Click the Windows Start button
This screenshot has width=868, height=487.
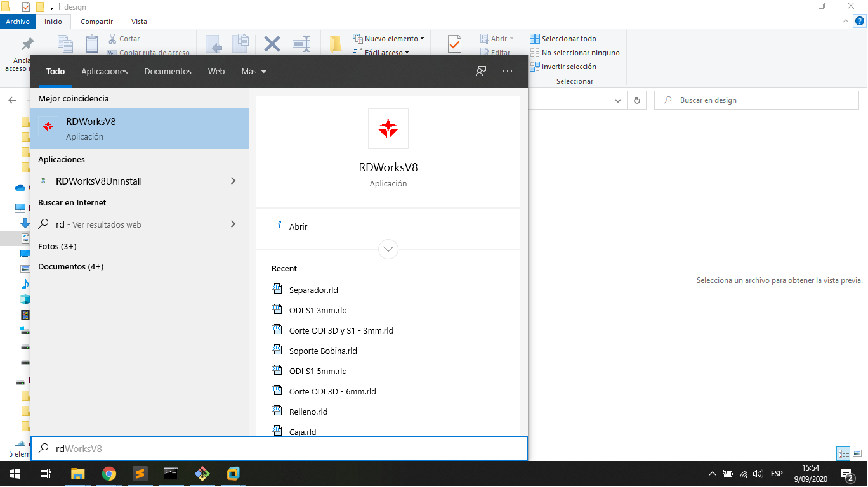pos(15,474)
